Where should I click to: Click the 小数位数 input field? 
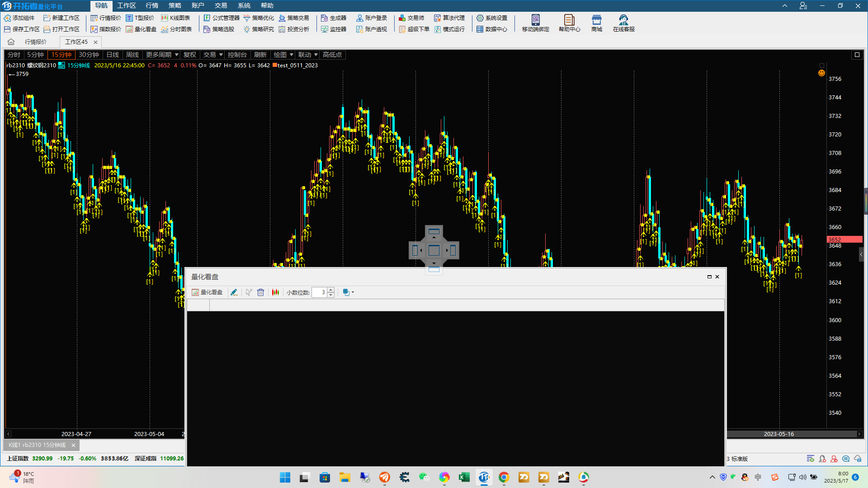pos(320,292)
